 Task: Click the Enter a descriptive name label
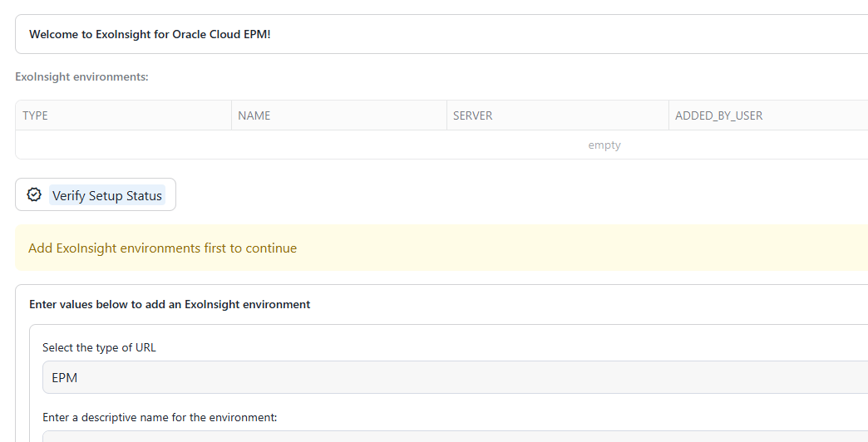click(x=160, y=417)
